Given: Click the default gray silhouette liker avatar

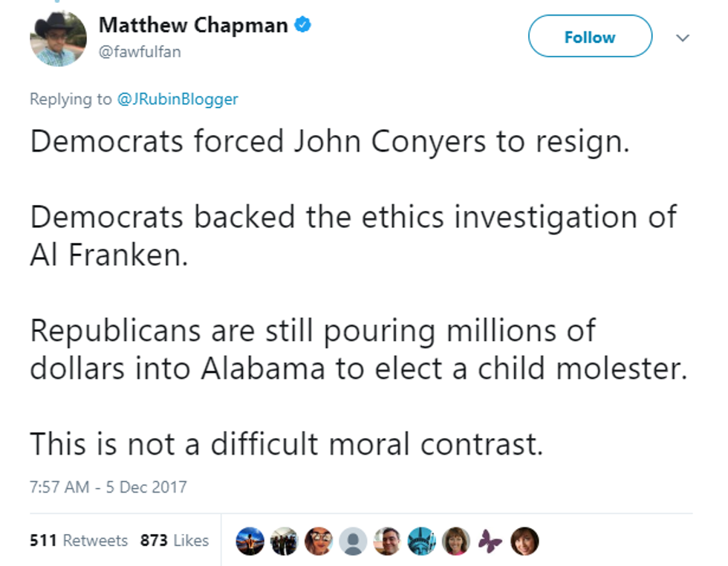Looking at the screenshot, I should click(x=352, y=541).
